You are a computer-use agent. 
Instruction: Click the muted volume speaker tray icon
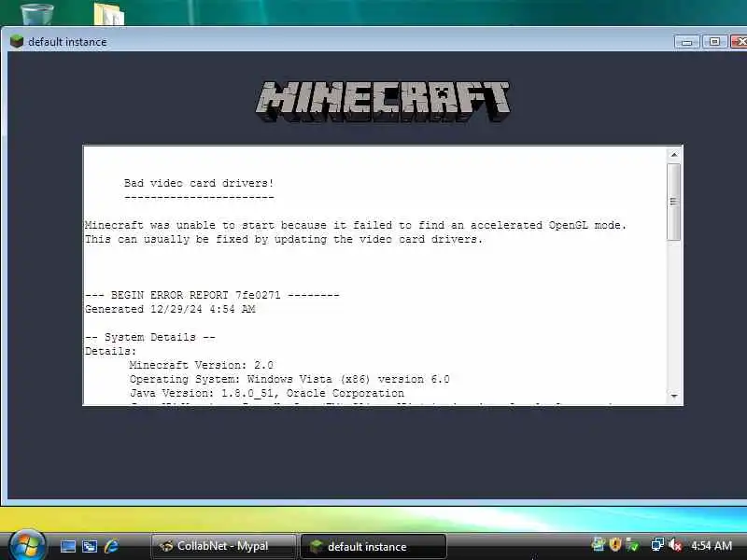click(674, 544)
